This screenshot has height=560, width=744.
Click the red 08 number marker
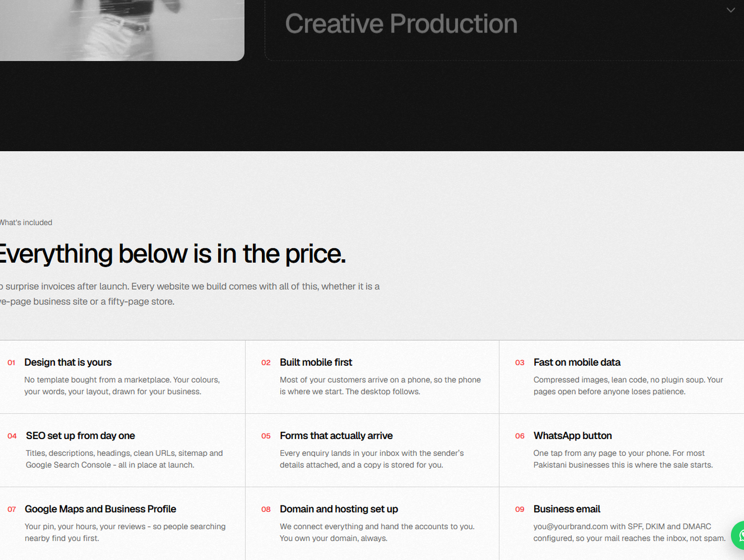(x=266, y=509)
